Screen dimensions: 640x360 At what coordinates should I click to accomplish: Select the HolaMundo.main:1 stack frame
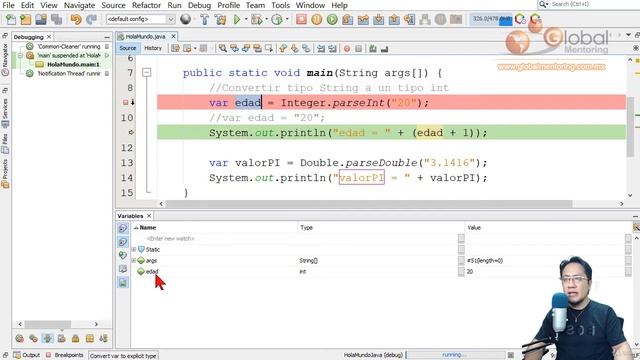tap(73, 64)
